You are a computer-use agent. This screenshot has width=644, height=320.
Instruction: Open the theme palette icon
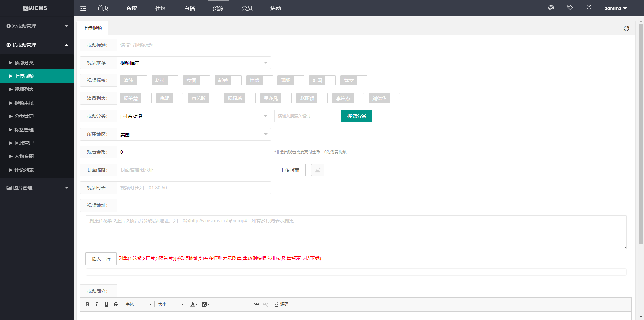[551, 8]
